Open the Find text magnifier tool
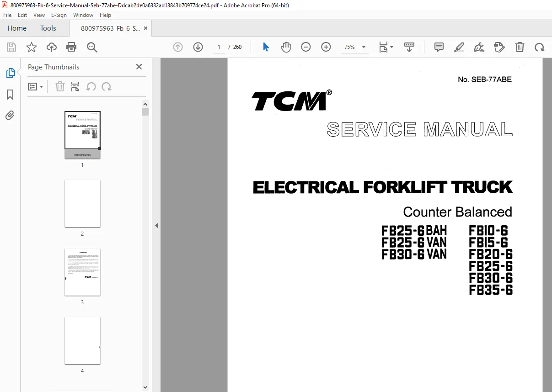 click(x=92, y=47)
